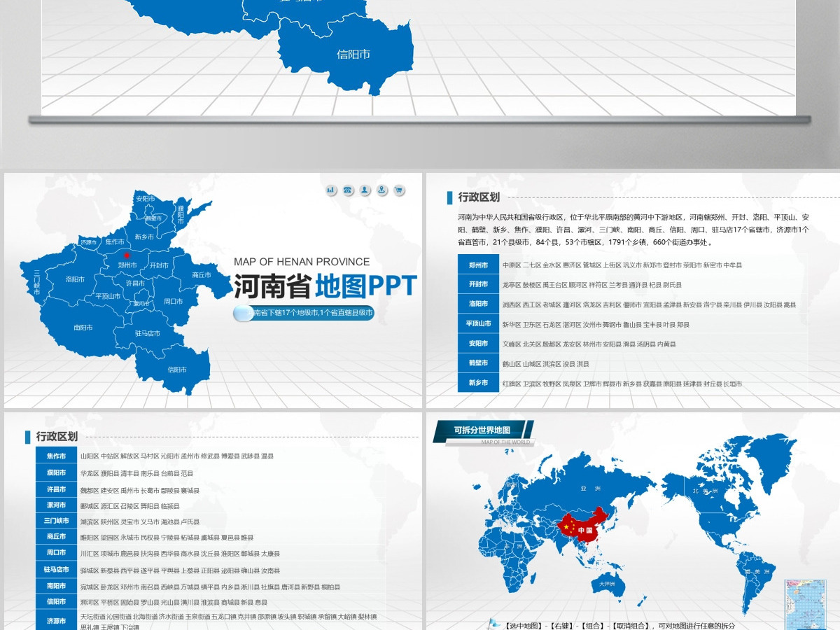840x630 pixels.
Task: Select 商丘市 region on the Henan map slide
Action: click(x=202, y=275)
